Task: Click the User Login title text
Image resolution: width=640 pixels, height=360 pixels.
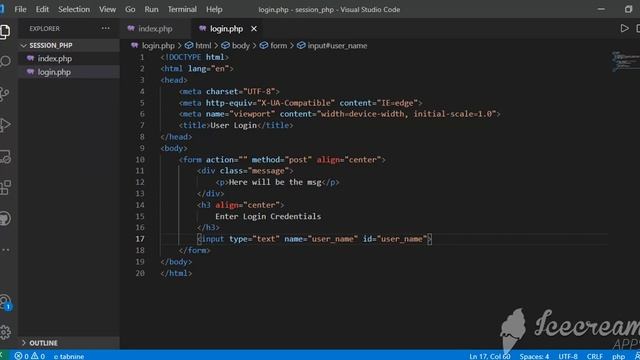Action: [x=233, y=125]
